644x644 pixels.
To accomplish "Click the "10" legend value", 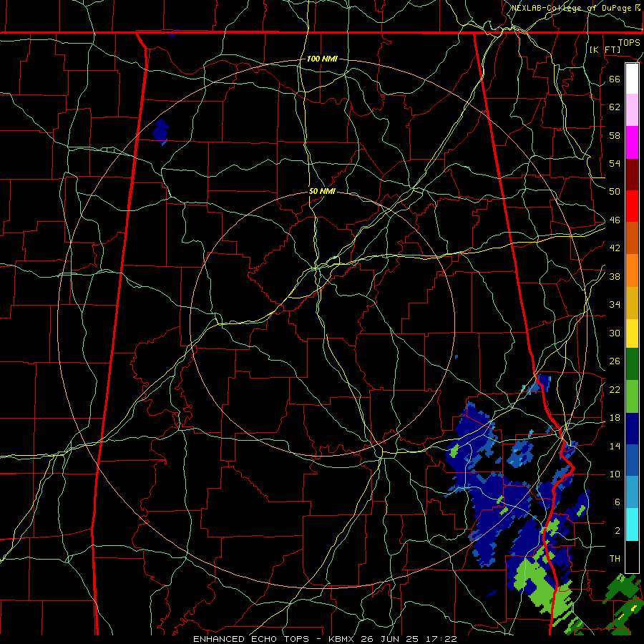I will click(615, 474).
